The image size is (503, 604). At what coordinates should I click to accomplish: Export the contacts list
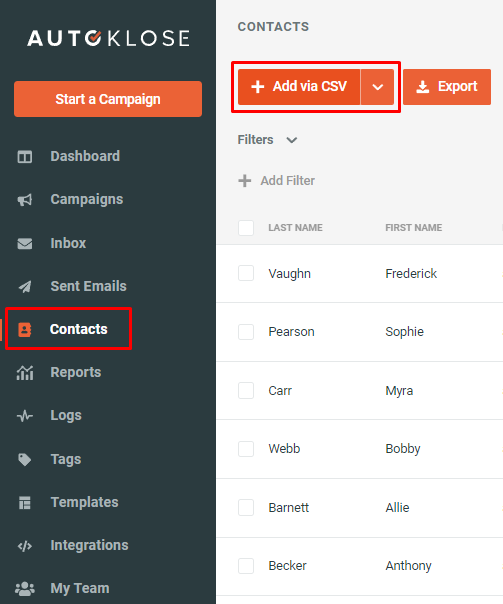tap(447, 87)
